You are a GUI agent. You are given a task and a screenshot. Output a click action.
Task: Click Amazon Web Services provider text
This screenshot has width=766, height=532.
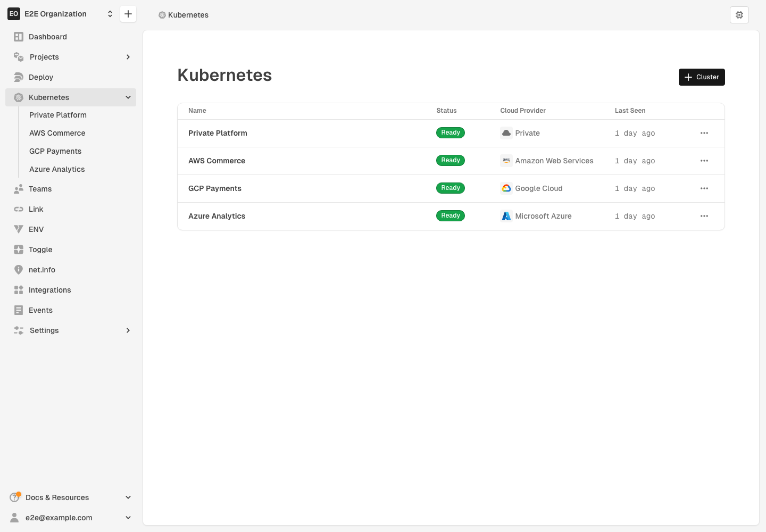(x=554, y=161)
